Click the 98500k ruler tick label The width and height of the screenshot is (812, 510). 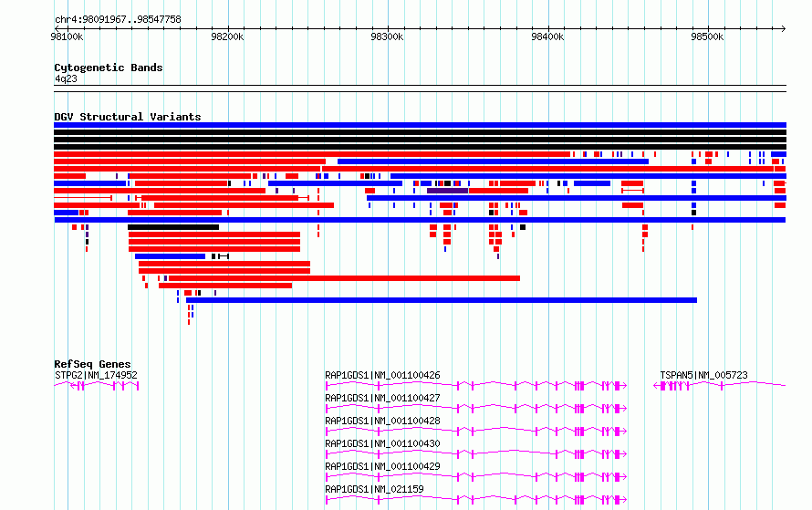click(707, 36)
